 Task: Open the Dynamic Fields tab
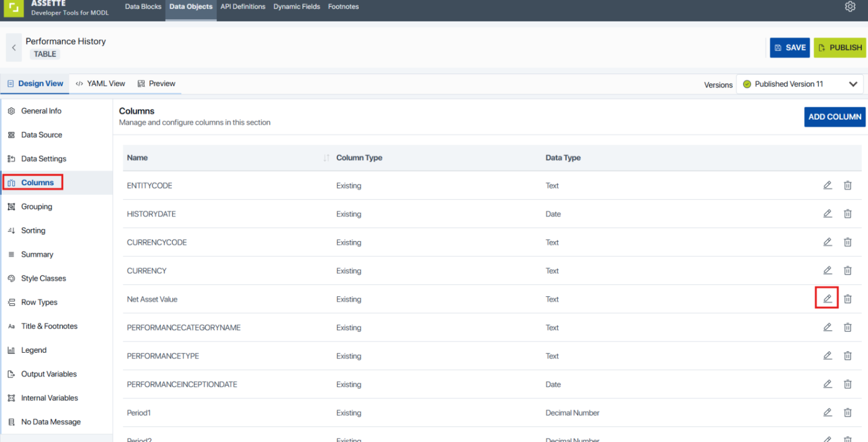[x=297, y=7]
